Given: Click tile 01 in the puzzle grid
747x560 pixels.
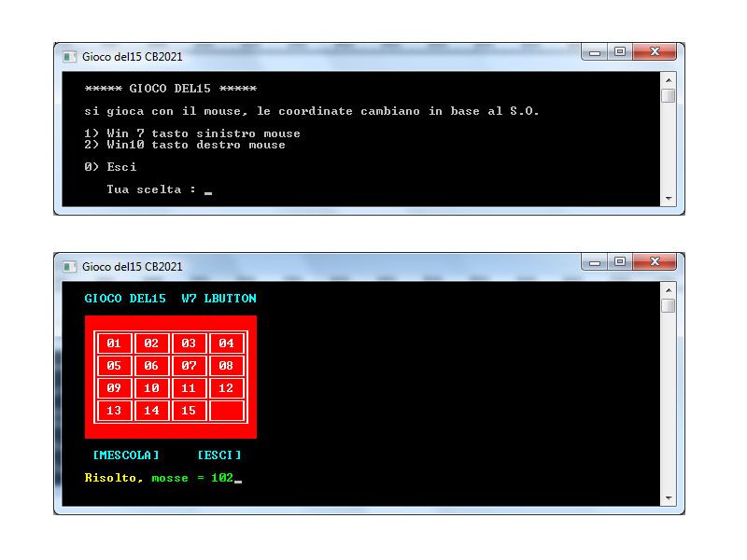Looking at the screenshot, I should click(x=114, y=343).
